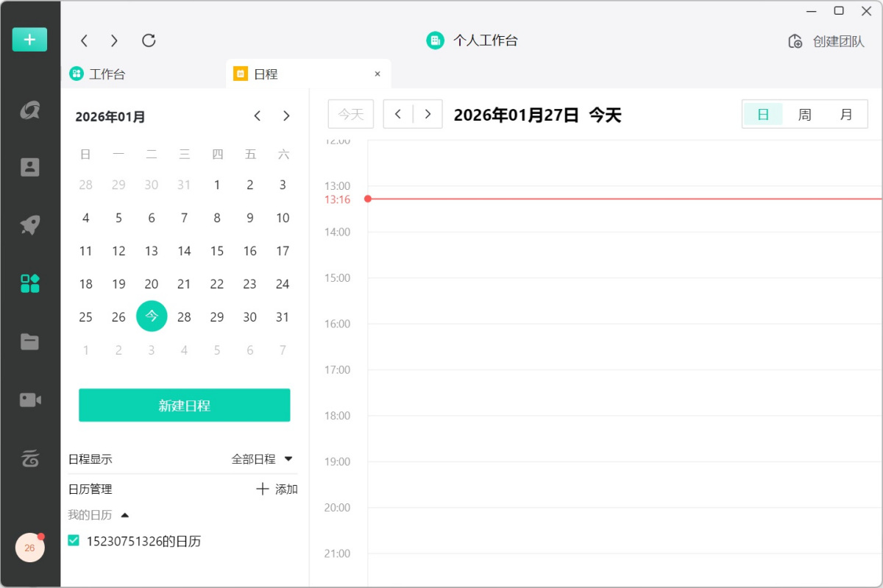Switch to the 工作台 tab

(x=107, y=74)
